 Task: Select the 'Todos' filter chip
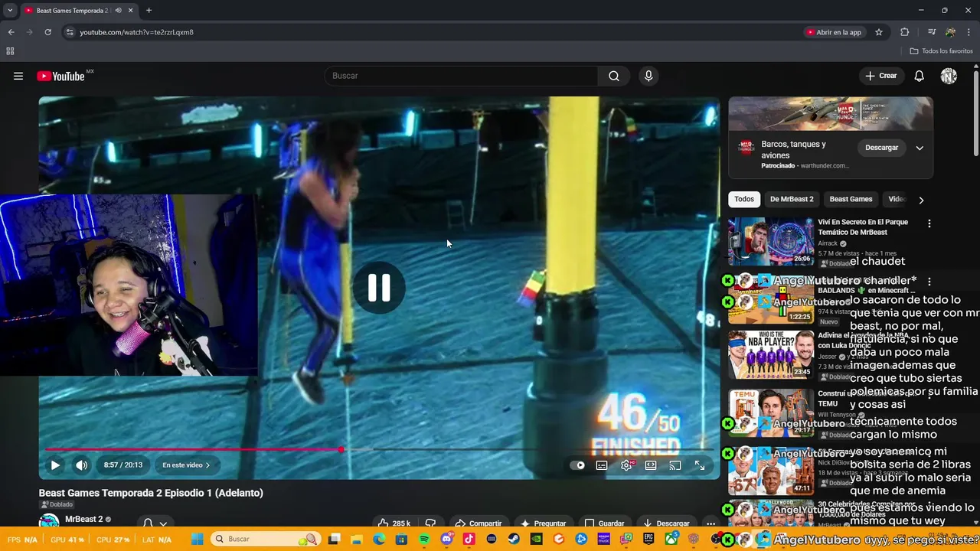point(744,199)
